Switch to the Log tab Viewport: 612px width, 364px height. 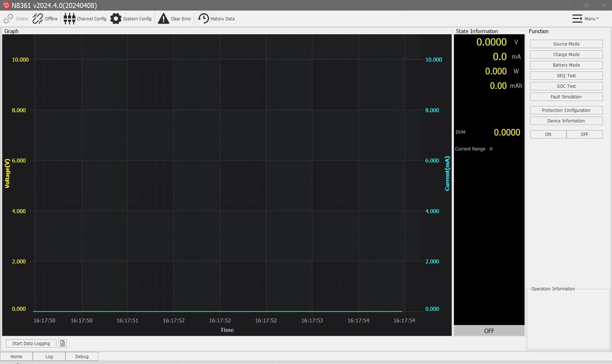pyautogui.click(x=49, y=356)
